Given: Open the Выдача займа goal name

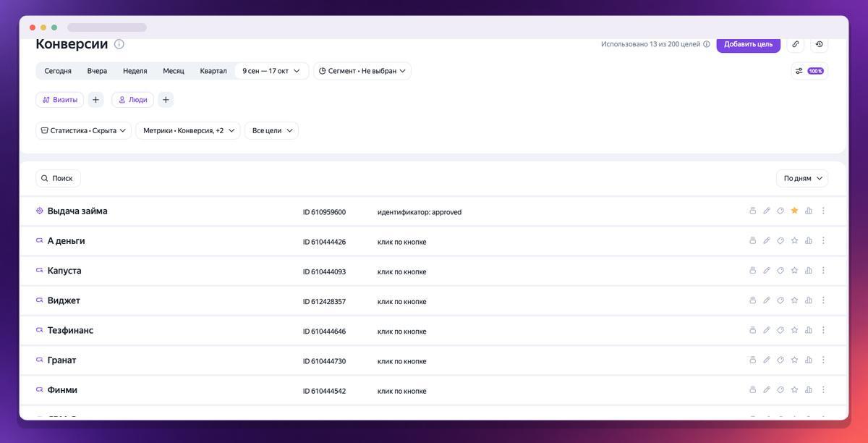Looking at the screenshot, I should coord(77,211).
